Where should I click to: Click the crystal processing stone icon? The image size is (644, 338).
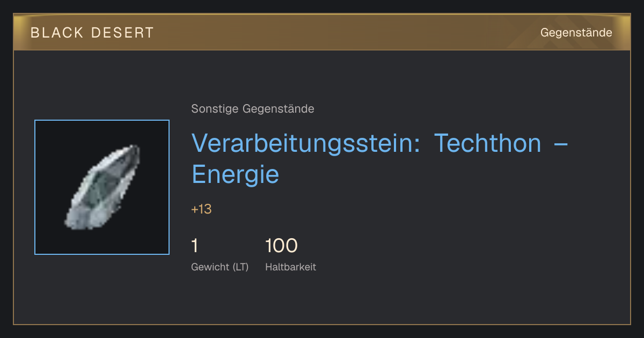click(x=102, y=187)
